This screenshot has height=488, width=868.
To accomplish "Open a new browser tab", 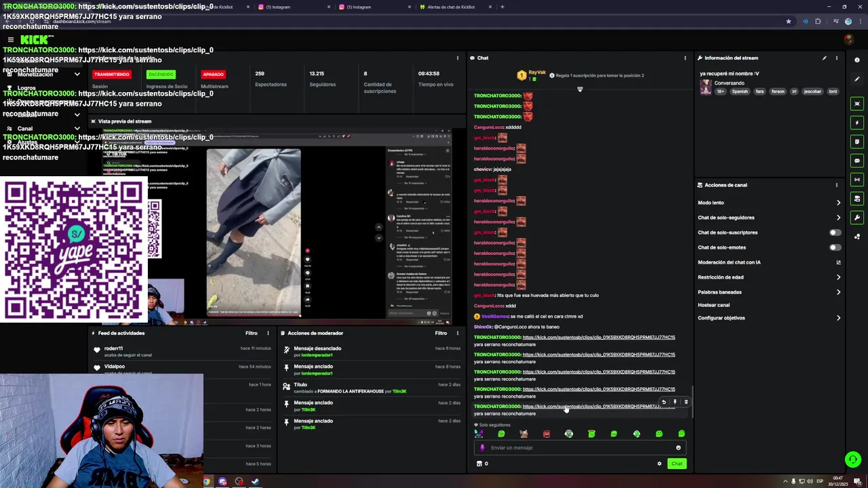I will tap(502, 7).
